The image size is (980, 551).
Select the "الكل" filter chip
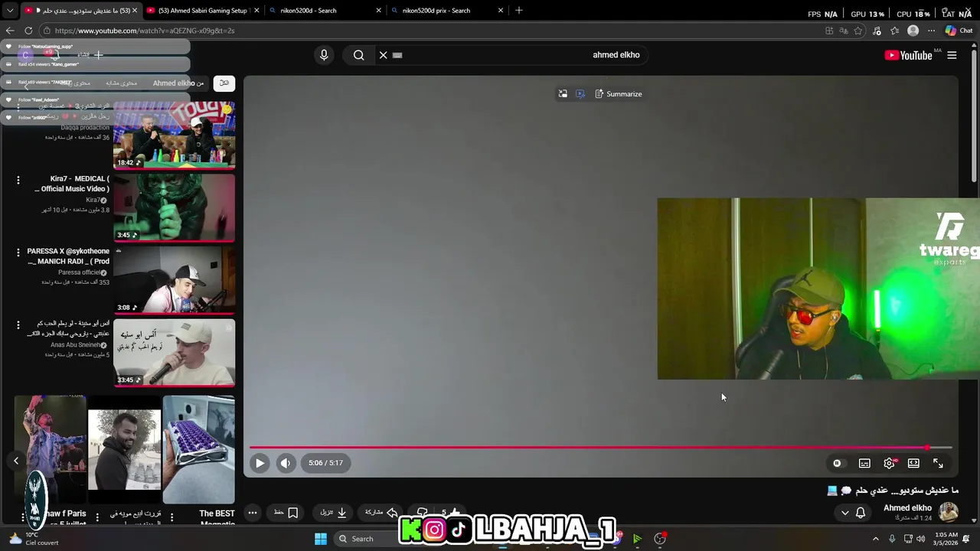click(224, 83)
